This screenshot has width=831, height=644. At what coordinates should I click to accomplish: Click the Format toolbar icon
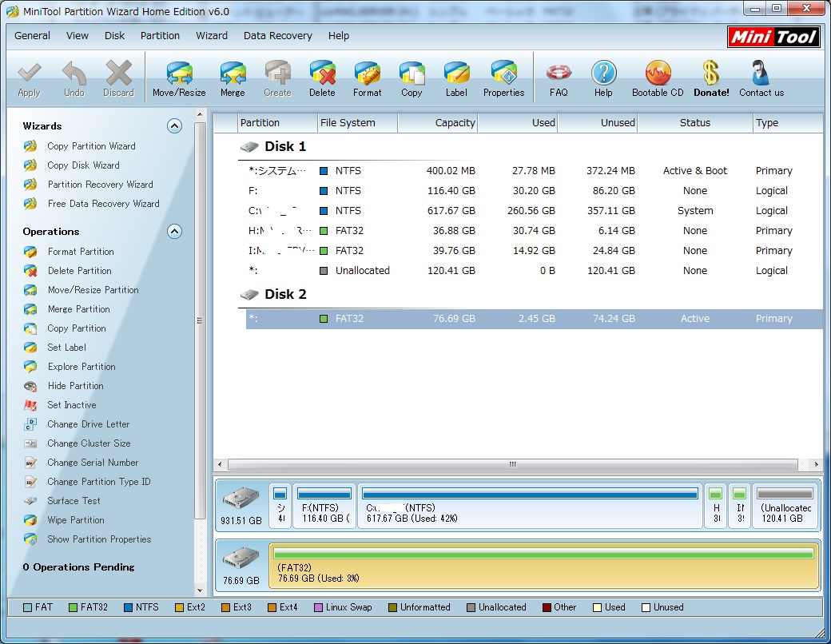pos(368,80)
